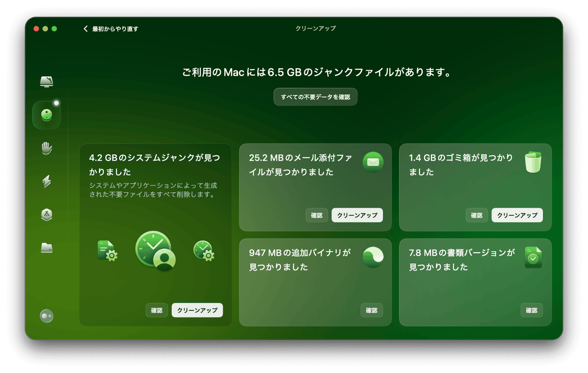Click the 1.4 GB のゴミ箱 heading
Viewport: 588px width, 373px height.
(x=461, y=165)
